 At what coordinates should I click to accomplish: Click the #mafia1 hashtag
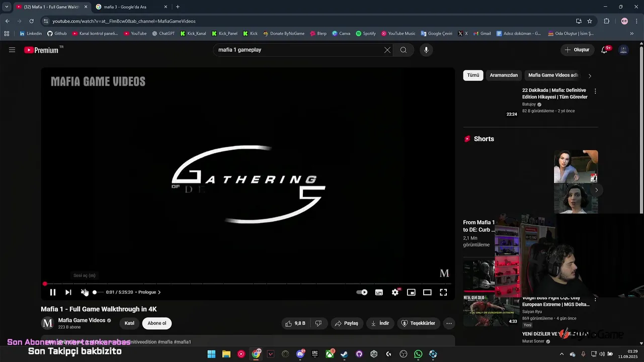tap(183, 342)
